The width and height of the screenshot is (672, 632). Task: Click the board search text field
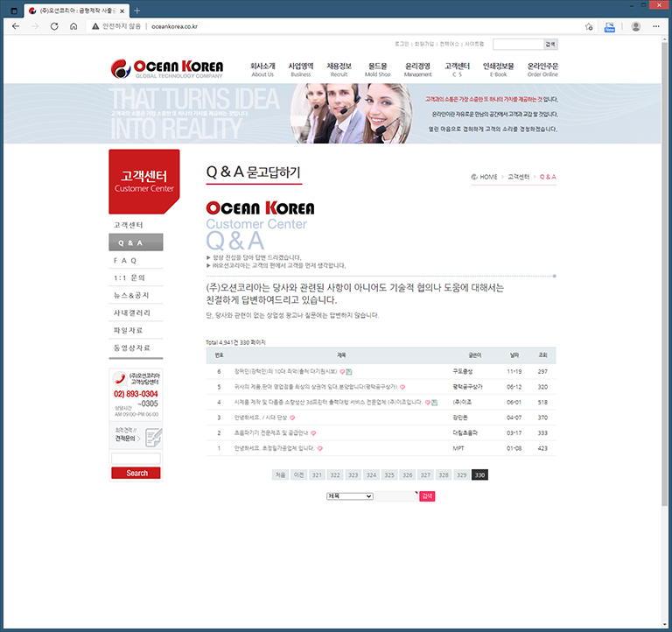pyautogui.click(x=396, y=496)
